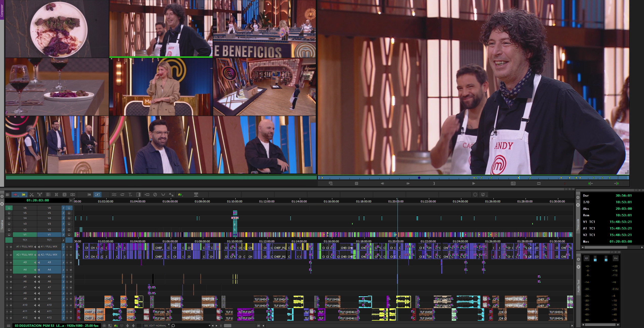Open the Dur timecode row menu
This screenshot has height=328, width=644.
coord(586,196)
